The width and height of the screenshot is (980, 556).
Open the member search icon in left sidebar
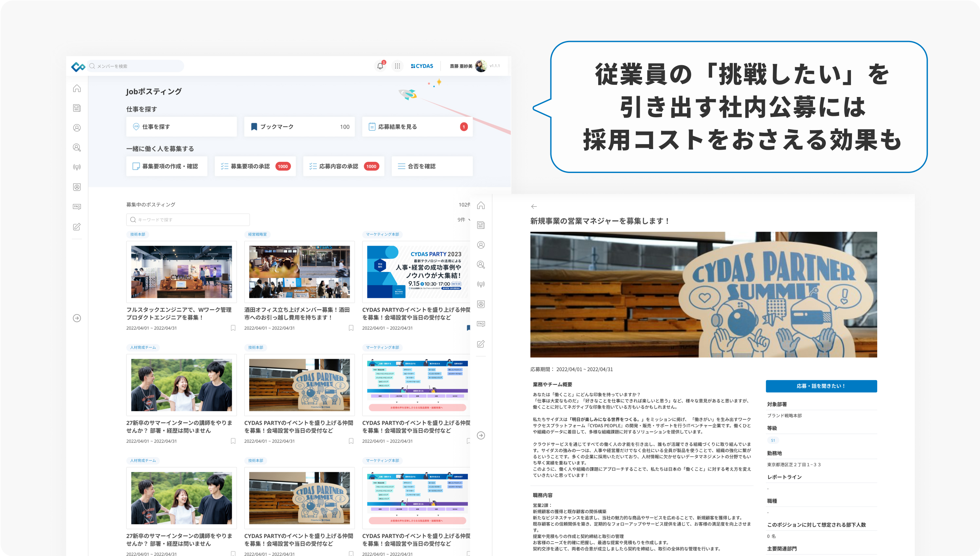point(77,148)
